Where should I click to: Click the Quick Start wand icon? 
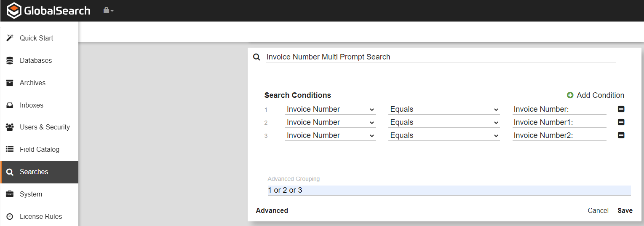pyautogui.click(x=10, y=38)
